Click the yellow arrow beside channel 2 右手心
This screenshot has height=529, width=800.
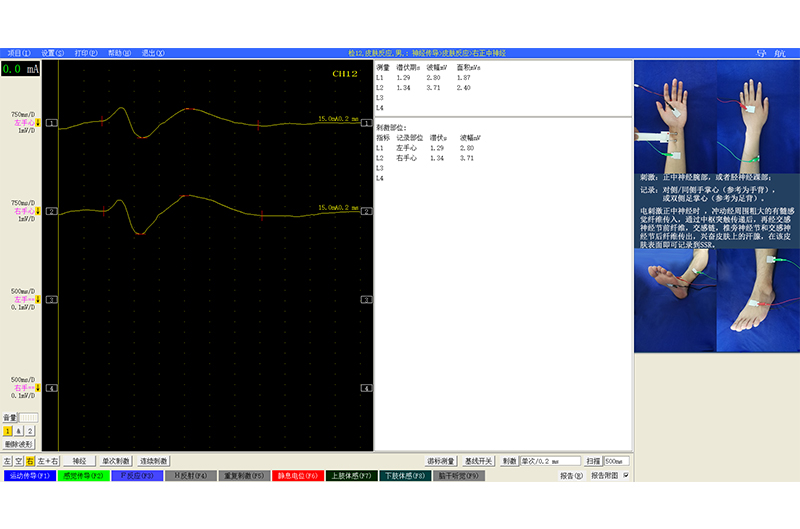pyautogui.click(x=38, y=212)
